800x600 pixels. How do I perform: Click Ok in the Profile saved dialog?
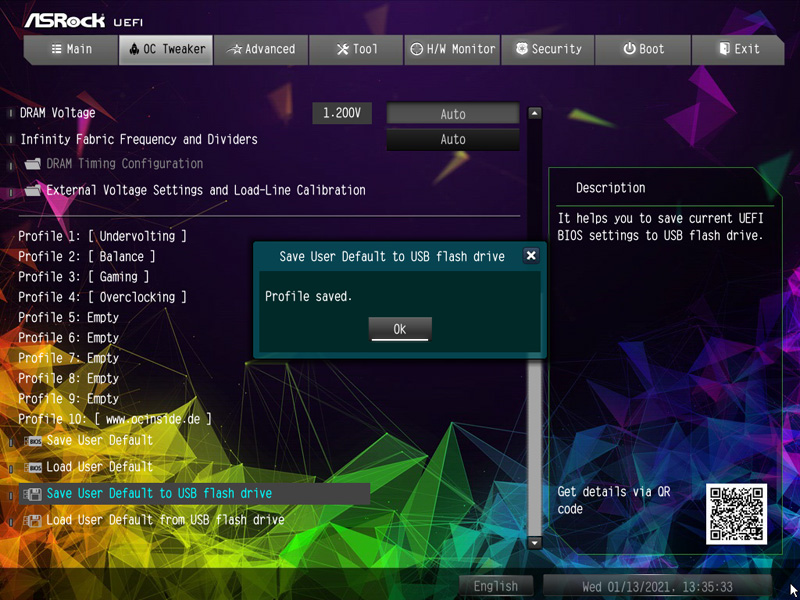(x=400, y=329)
